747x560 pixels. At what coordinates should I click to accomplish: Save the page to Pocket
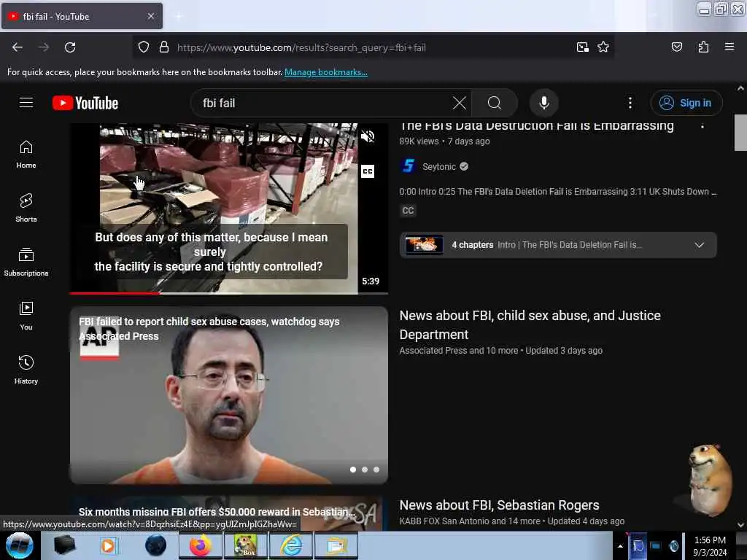coord(676,47)
